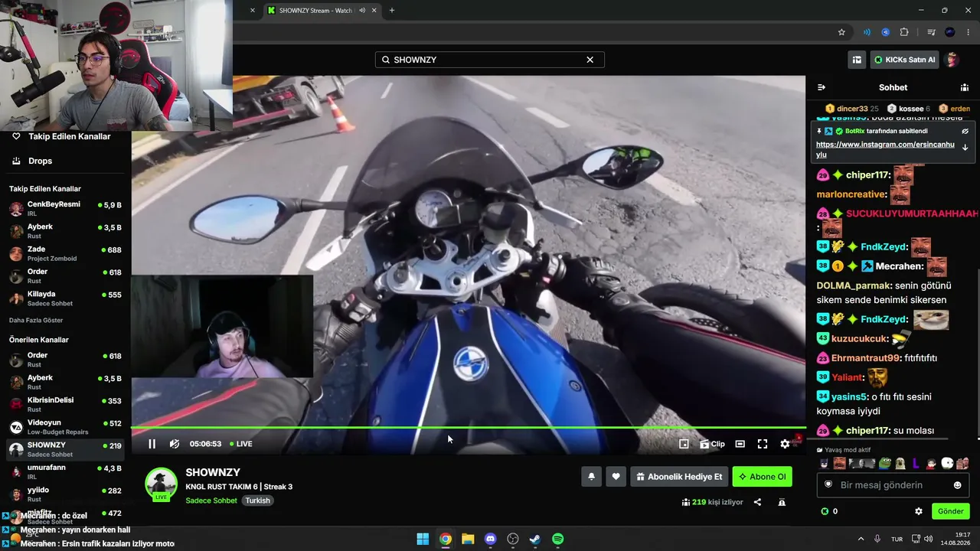The image size is (980, 551).
Task: Open yyiido channel in sidebar
Action: pos(66,494)
